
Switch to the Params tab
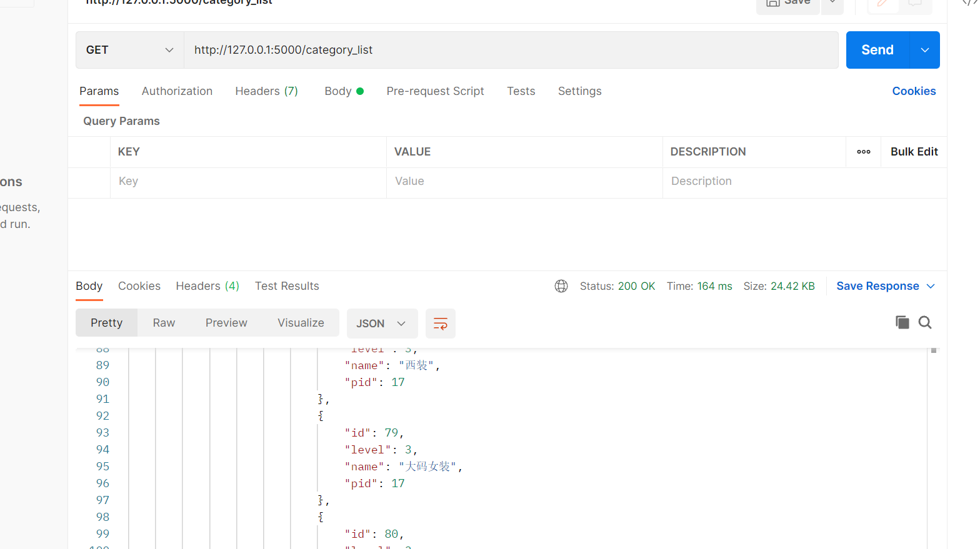[x=99, y=91]
